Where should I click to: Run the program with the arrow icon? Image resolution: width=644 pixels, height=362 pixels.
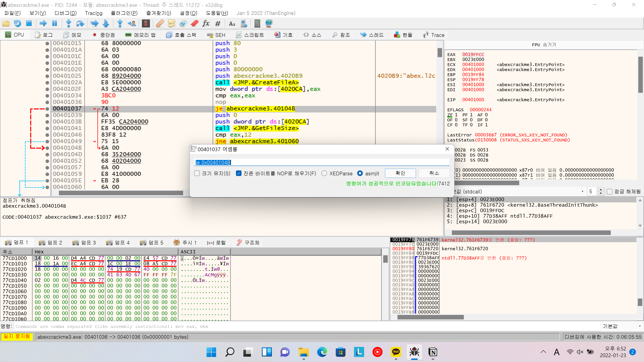43,24
